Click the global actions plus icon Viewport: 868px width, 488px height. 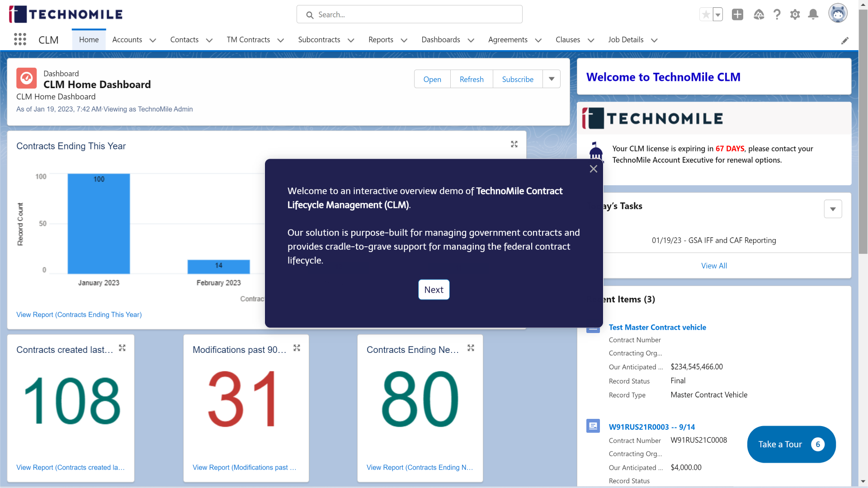click(x=737, y=14)
